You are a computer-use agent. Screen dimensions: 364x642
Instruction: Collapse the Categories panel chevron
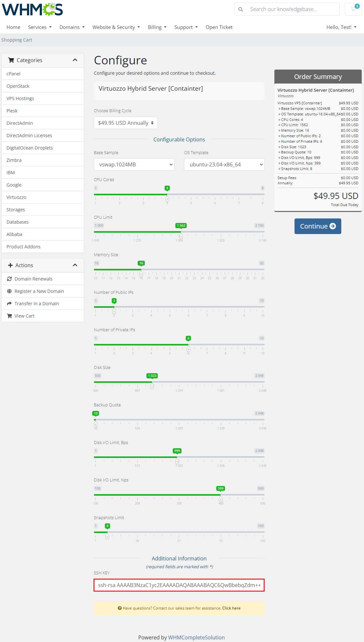[x=75, y=60]
